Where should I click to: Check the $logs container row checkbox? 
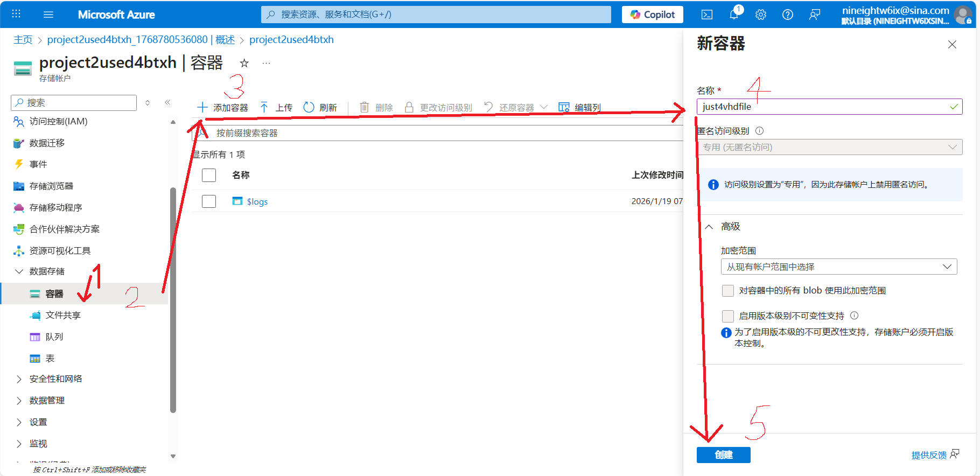(x=209, y=201)
